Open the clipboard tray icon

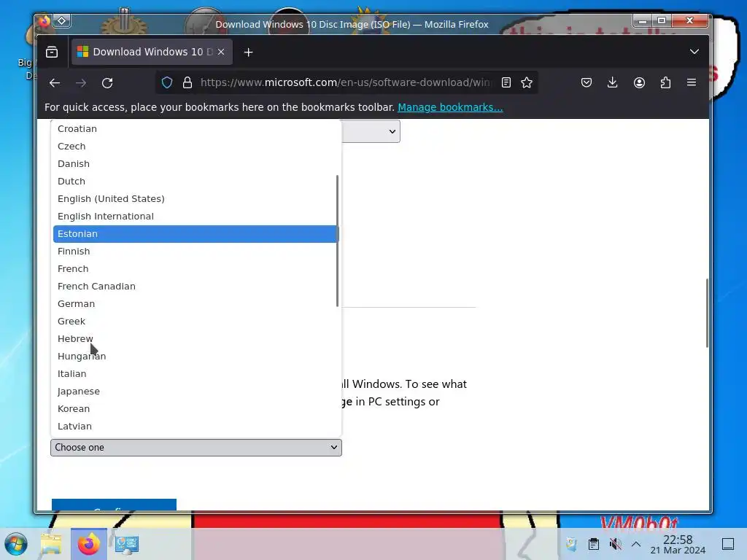point(594,544)
